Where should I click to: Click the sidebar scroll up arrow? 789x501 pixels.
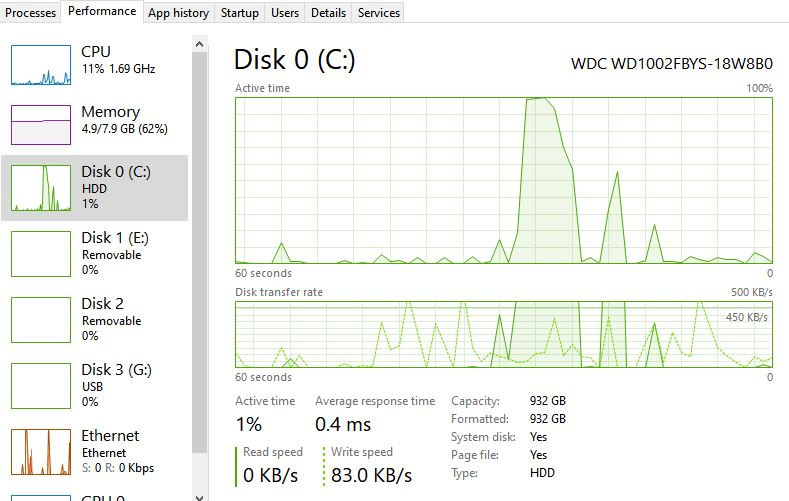click(x=200, y=44)
